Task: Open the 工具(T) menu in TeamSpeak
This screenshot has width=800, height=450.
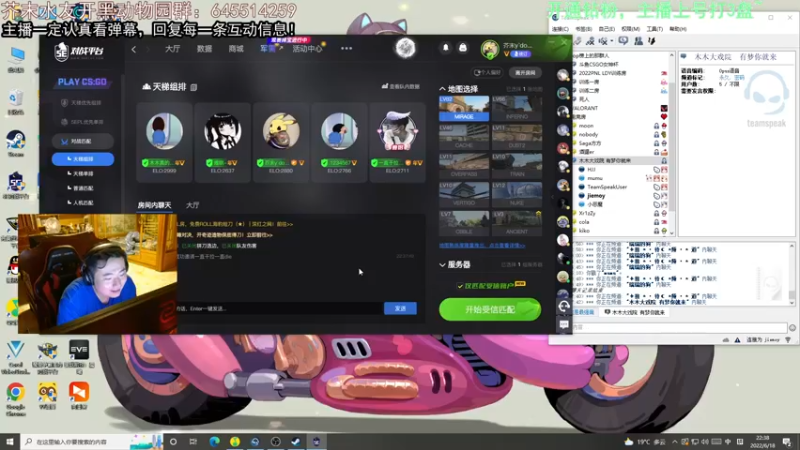Action: 655,29
